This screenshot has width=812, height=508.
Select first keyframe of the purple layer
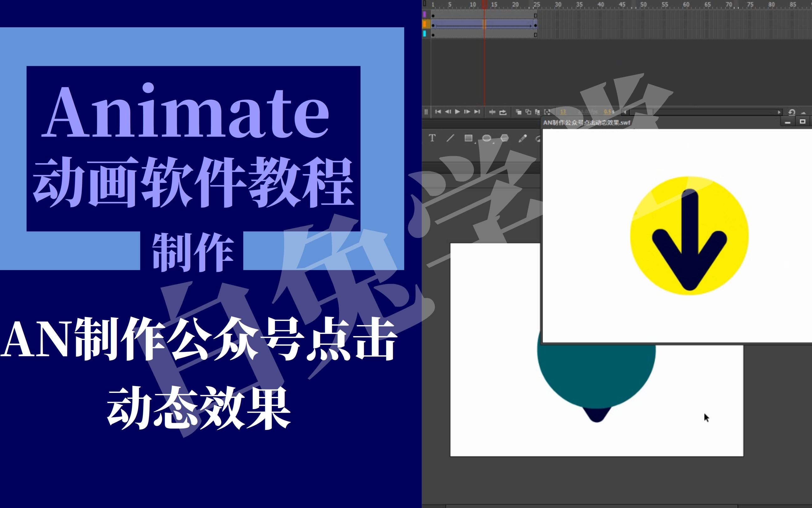[x=433, y=15]
